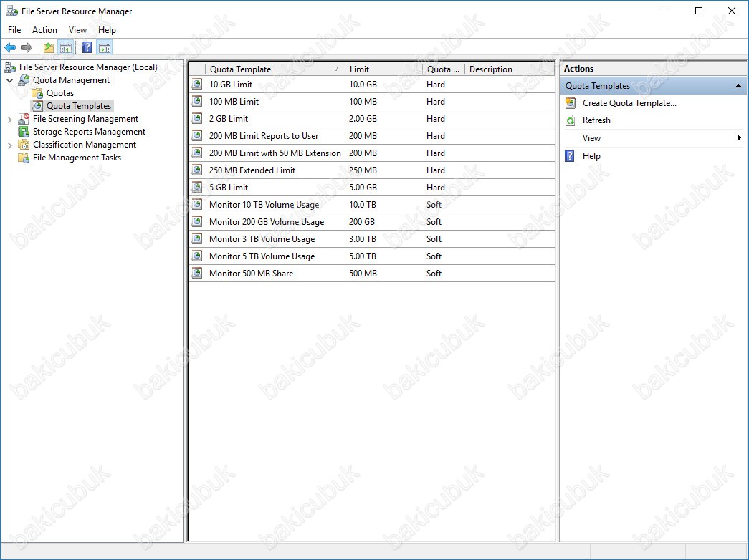This screenshot has height=560, width=749.
Task: Select the Monitor 200 GB Volume Usage row
Action: [372, 222]
